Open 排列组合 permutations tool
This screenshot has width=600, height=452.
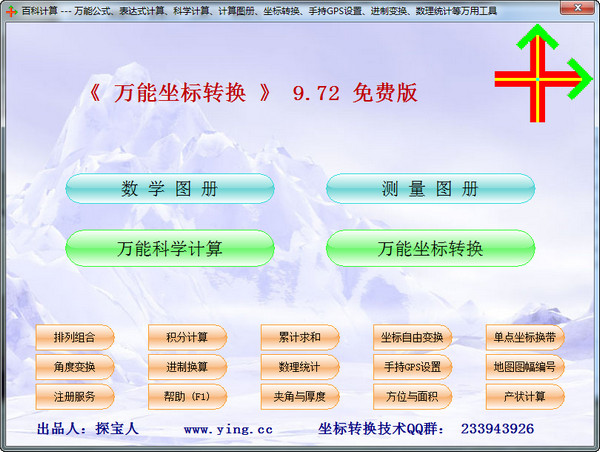coord(75,337)
